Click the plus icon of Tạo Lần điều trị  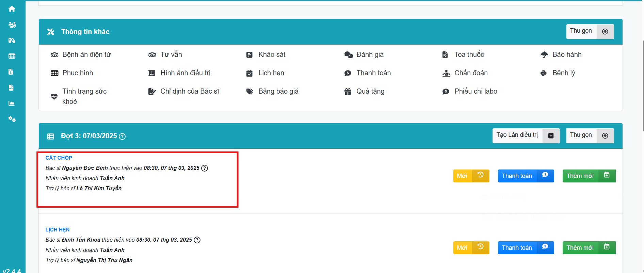pyautogui.click(x=551, y=136)
